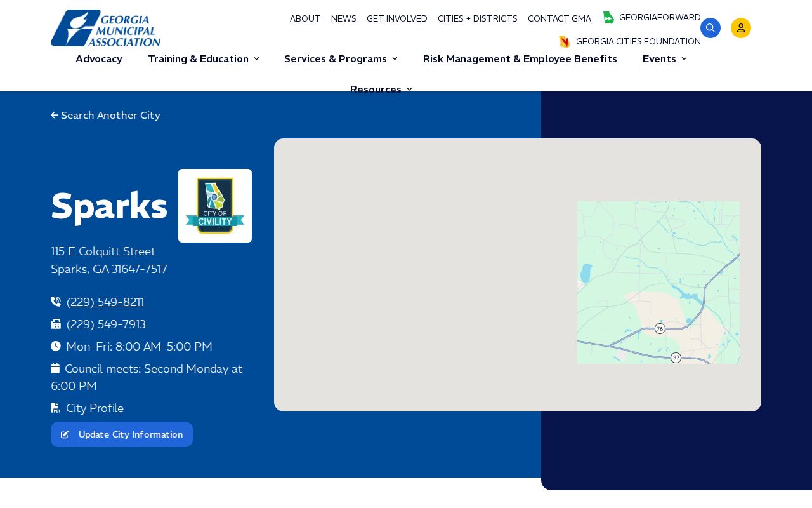Select the Sparks city heading
This screenshot has width=812, height=508.
coord(109,206)
